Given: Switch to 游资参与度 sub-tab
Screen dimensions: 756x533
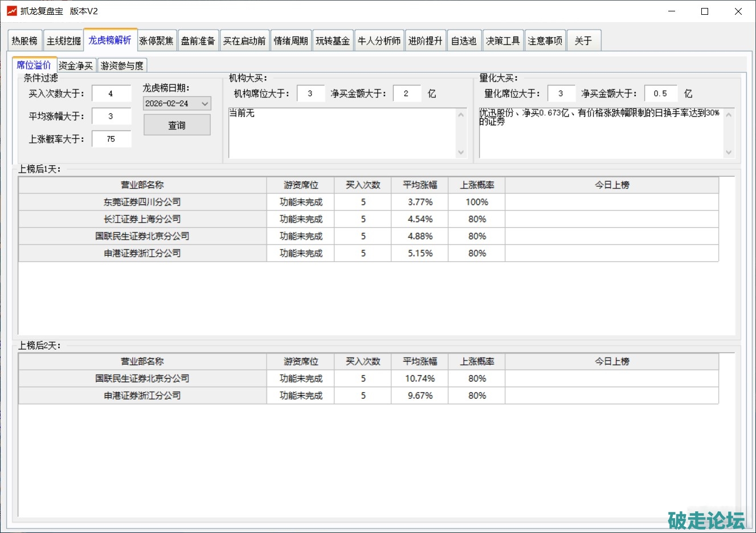Looking at the screenshot, I should [122, 66].
